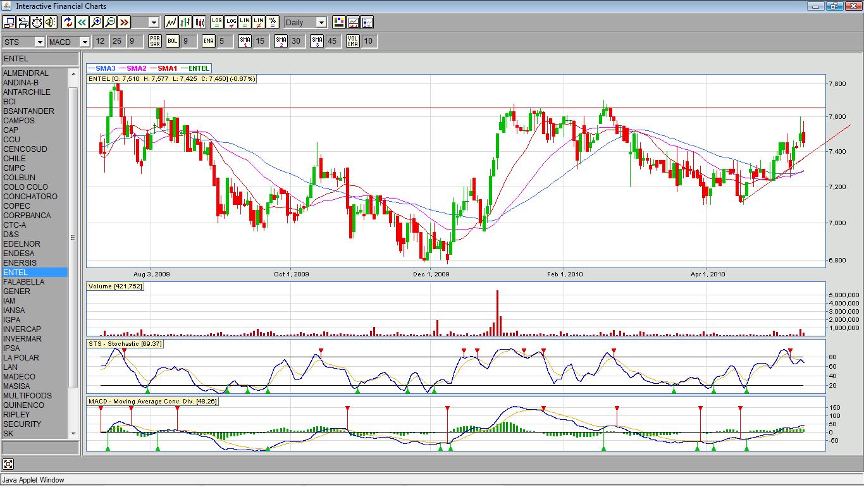Select COPEC from the symbol list

[x=16, y=206]
